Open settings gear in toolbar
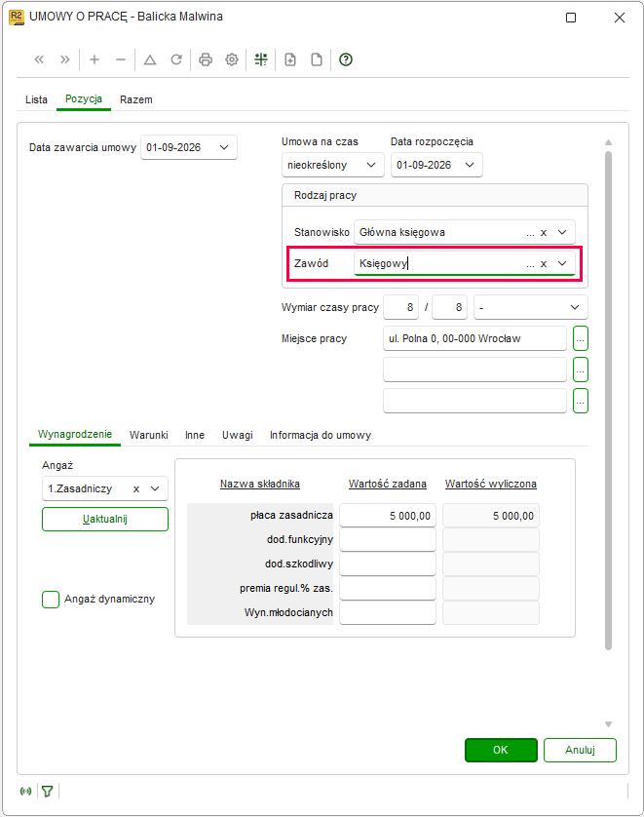The image size is (644, 817). point(232,59)
